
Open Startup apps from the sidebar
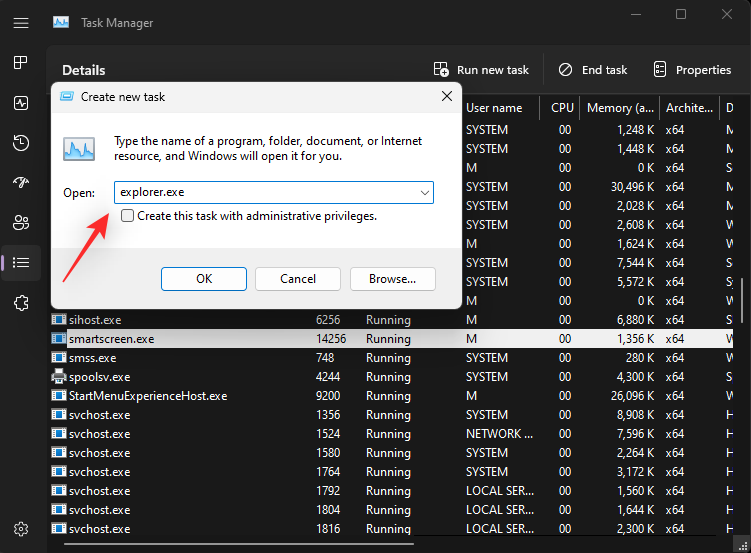click(21, 183)
